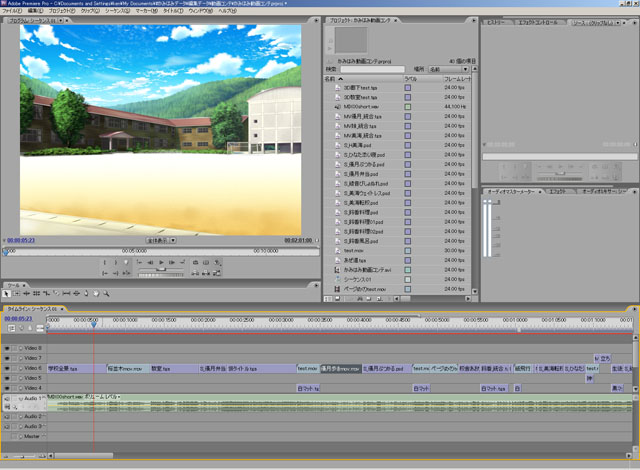Toggle the Video 6 track lock box
This screenshot has height=470, width=640.
pos(14,368)
